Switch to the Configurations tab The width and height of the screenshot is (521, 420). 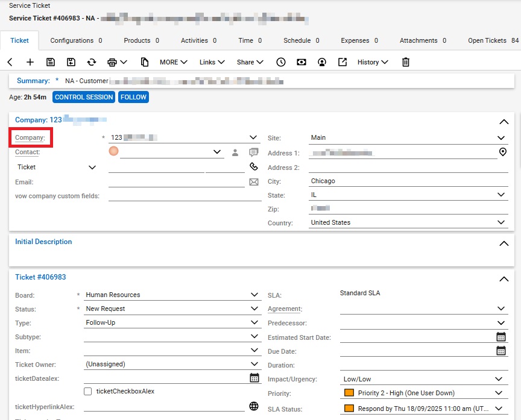click(x=76, y=40)
